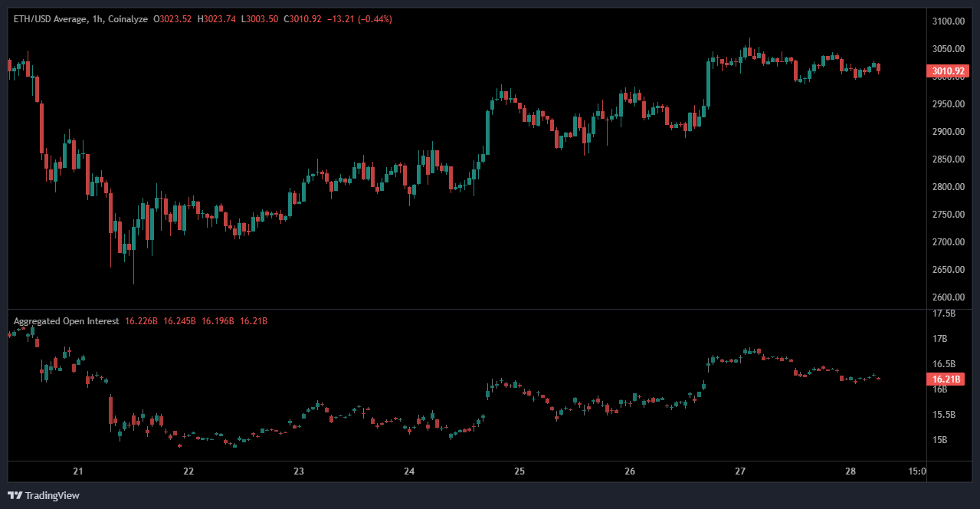Click the 2850.00 price axis label
Image resolution: width=980 pixels, height=509 pixels.
click(x=947, y=159)
